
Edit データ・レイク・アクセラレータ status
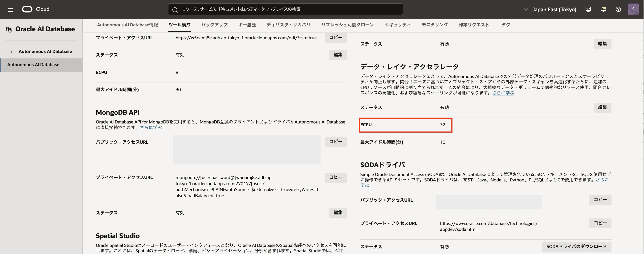[602, 107]
